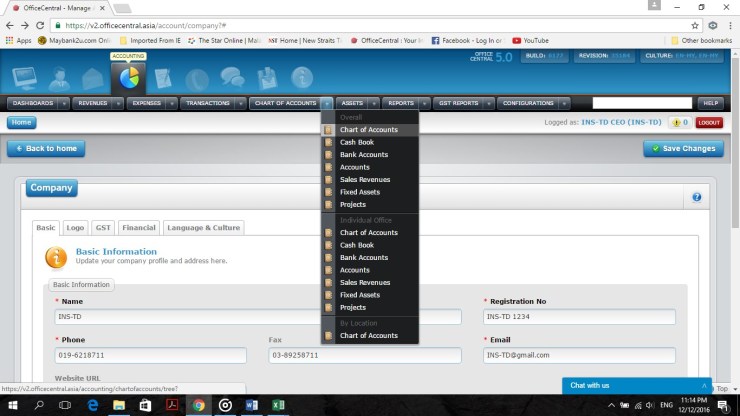Select Chart of Accounts under By Location
This screenshot has height=416, width=740.
[x=368, y=336]
